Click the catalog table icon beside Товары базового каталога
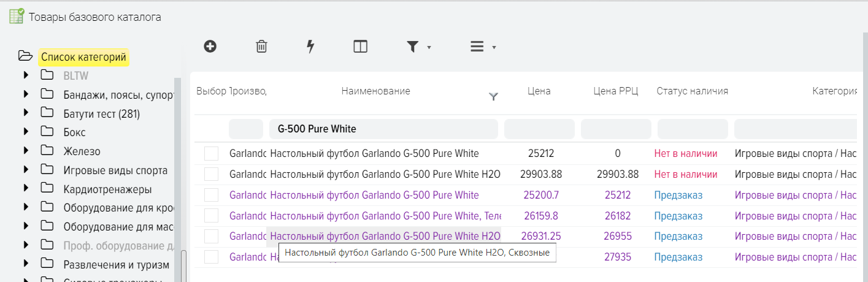 [17, 16]
